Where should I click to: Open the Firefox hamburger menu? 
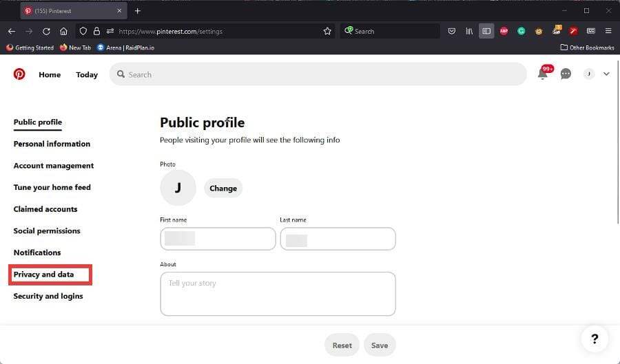point(608,31)
